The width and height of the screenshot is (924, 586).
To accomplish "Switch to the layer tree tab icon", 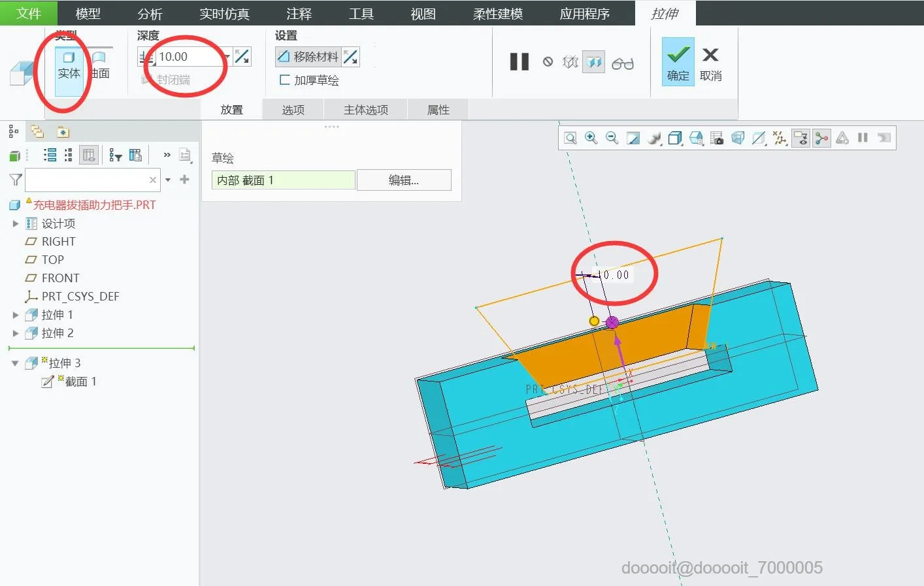I will coord(37,132).
